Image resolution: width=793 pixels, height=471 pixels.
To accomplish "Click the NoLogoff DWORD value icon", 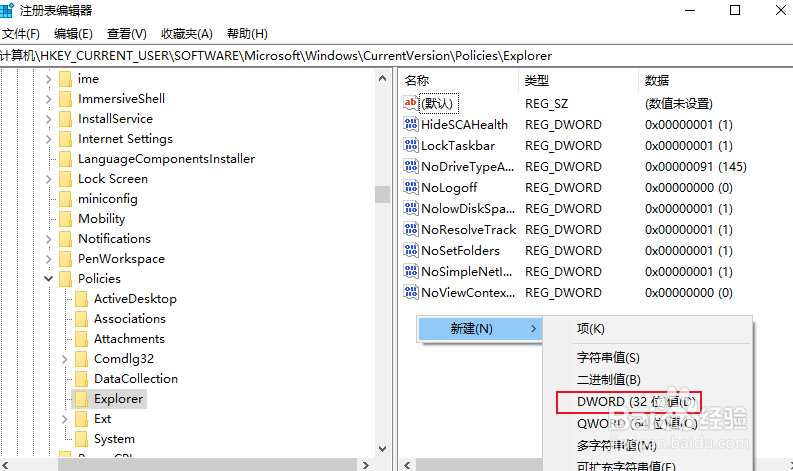I will 411,187.
